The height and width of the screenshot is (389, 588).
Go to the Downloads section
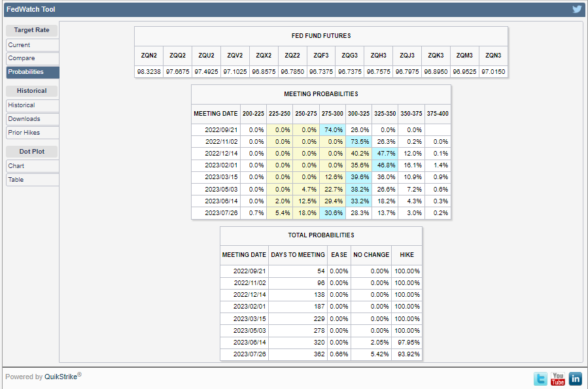pyautogui.click(x=33, y=119)
